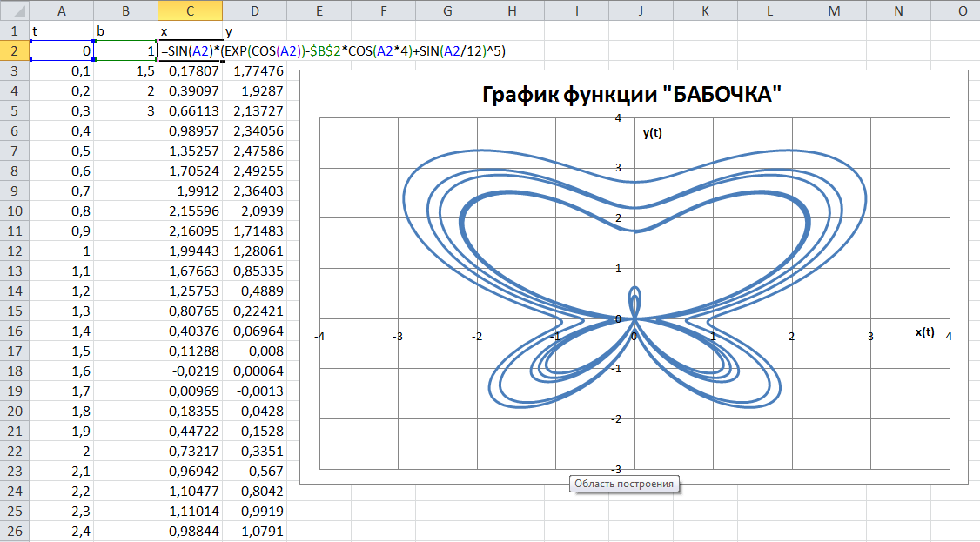The width and height of the screenshot is (980, 542).
Task: Click the 'Область построения' tooltip label
Action: coord(624,484)
